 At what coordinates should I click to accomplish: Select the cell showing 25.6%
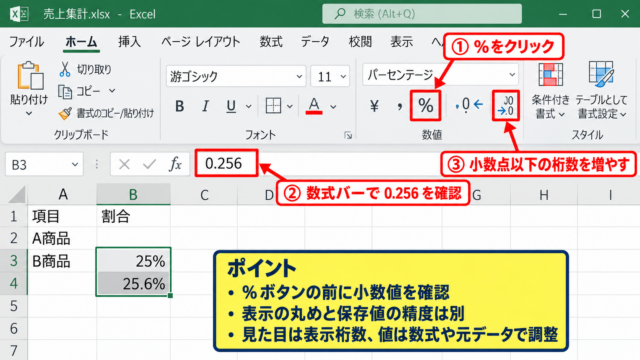click(x=133, y=283)
